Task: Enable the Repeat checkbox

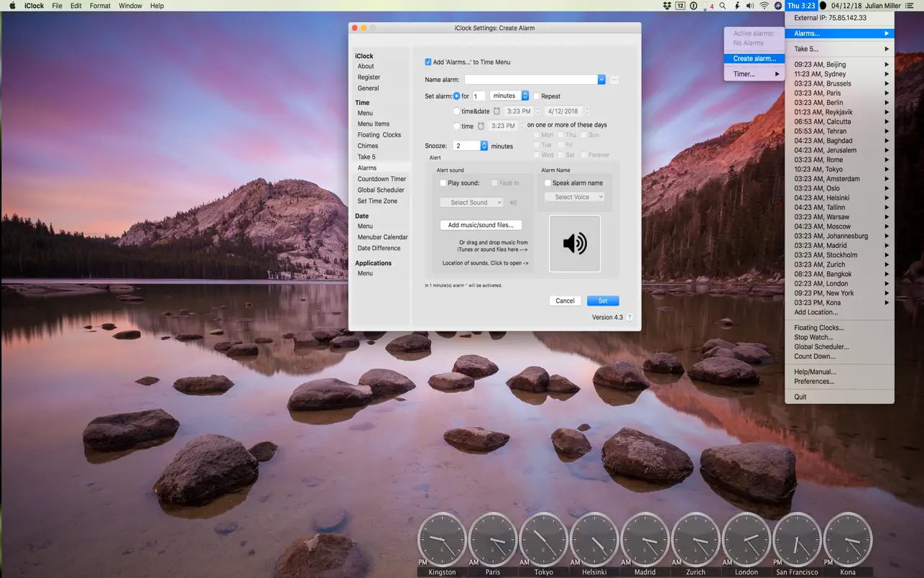Action: coord(536,96)
